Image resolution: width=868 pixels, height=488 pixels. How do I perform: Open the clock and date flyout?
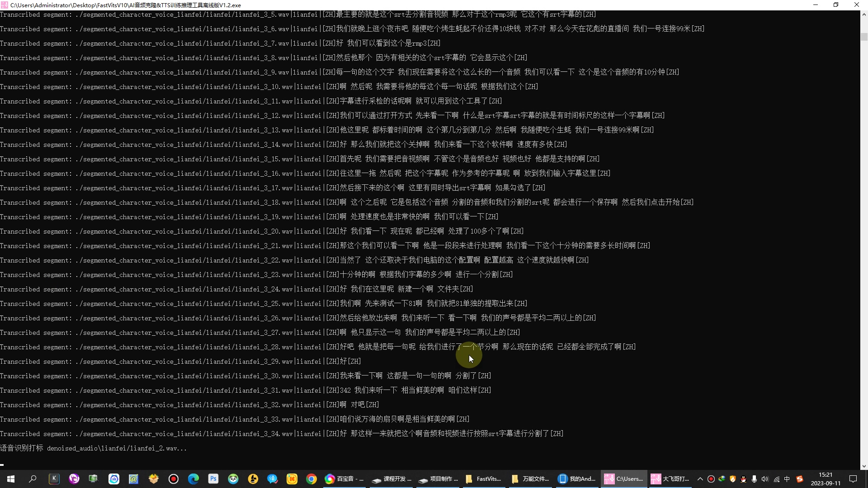[x=826, y=479]
